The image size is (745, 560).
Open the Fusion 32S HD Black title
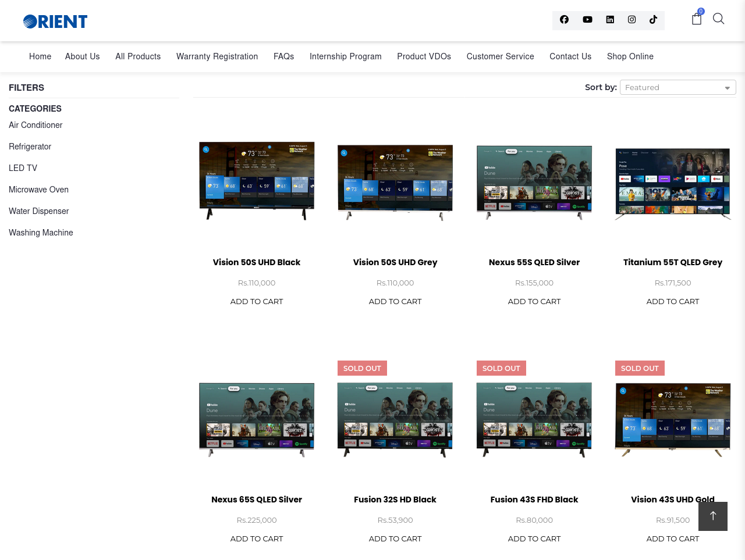click(x=395, y=500)
